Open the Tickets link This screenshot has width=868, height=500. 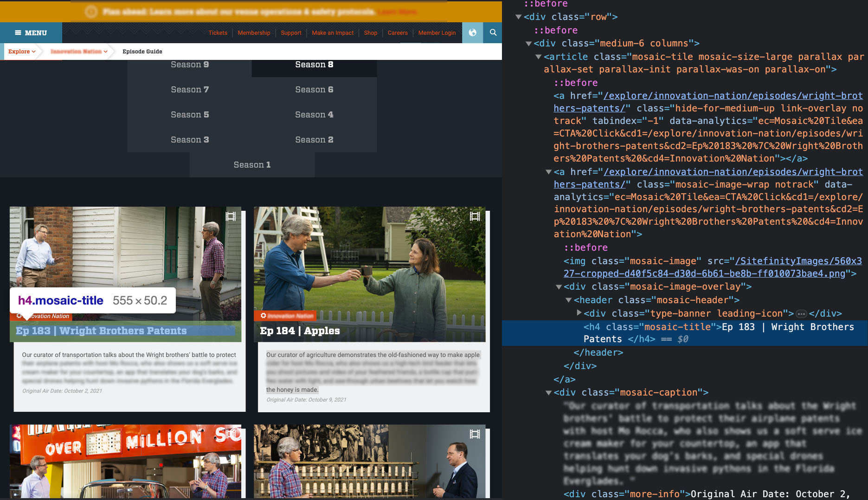[218, 33]
